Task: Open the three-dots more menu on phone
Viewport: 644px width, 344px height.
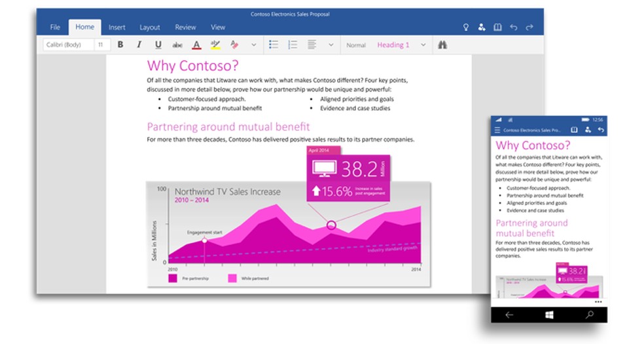Action: coord(598,301)
